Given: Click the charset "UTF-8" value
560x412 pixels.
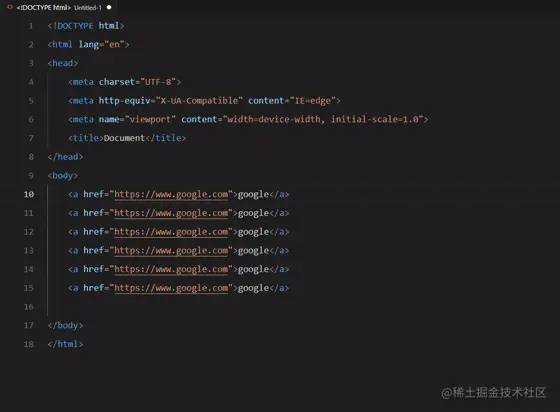Looking at the screenshot, I should (158, 82).
